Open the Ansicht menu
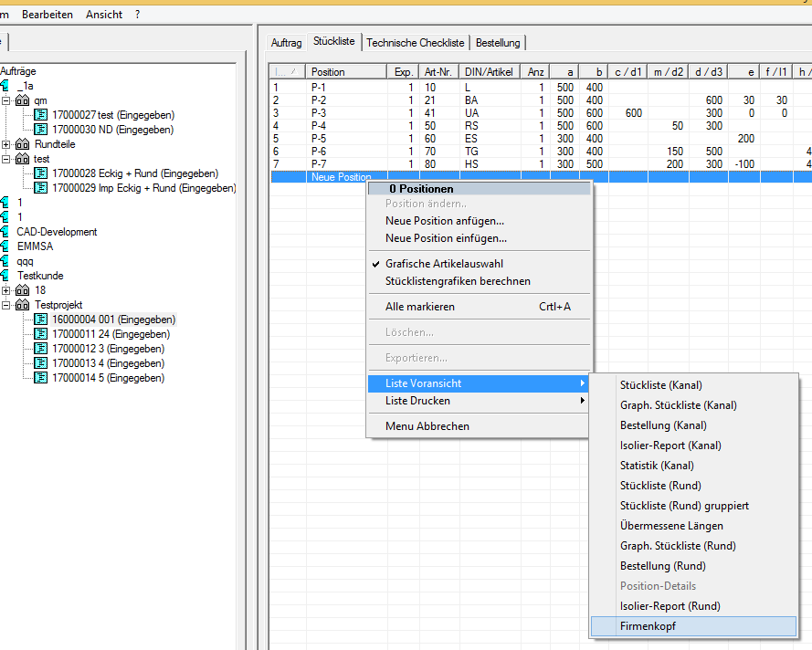The height and width of the screenshot is (650, 812). [x=104, y=15]
